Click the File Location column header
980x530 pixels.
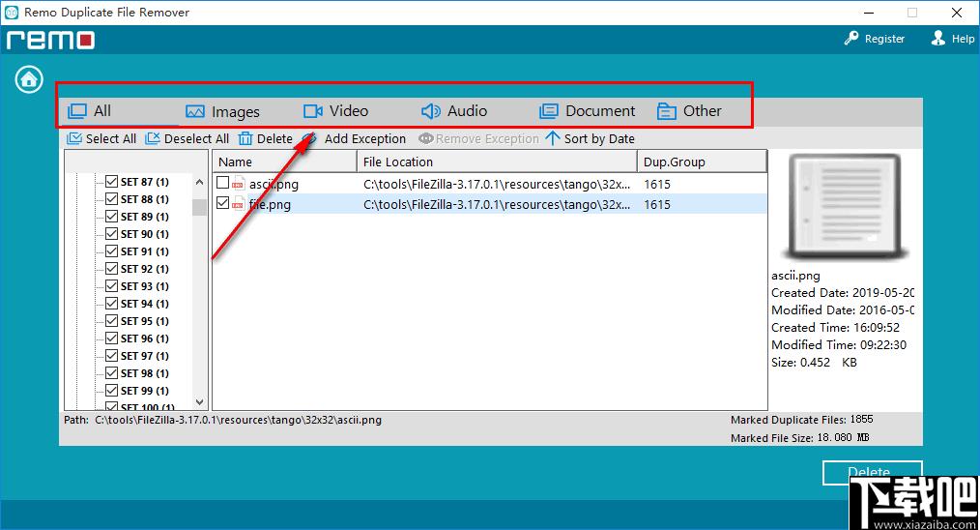point(497,162)
